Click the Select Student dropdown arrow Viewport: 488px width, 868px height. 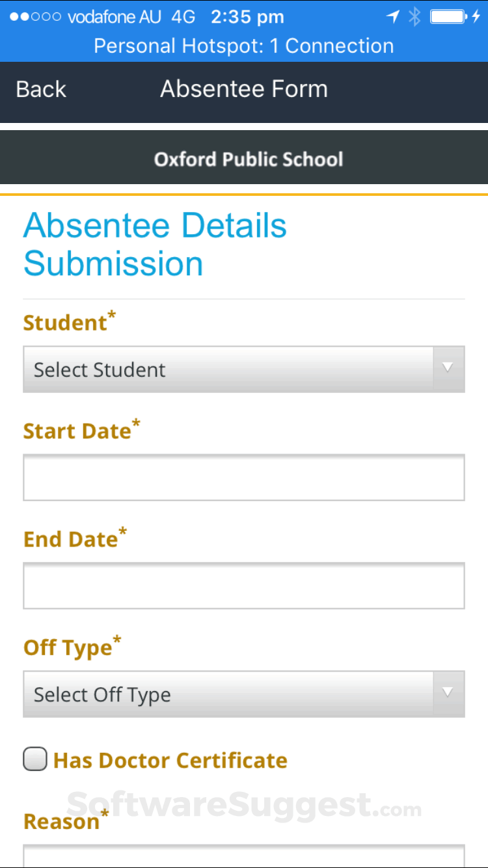pos(448,368)
